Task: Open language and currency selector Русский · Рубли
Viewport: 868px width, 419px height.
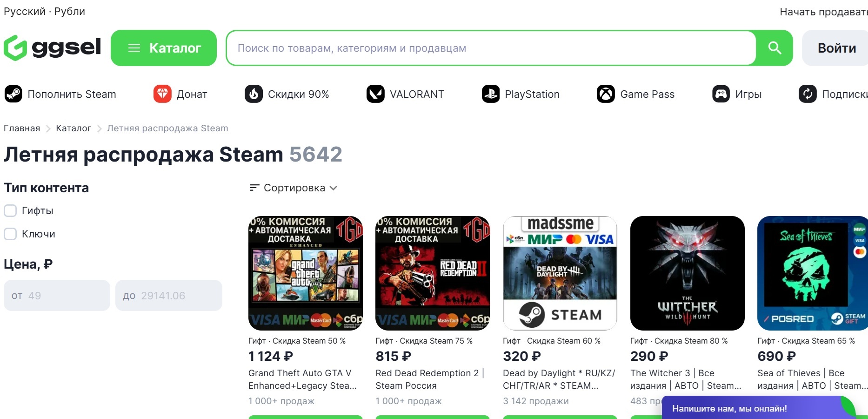Action: tap(45, 11)
